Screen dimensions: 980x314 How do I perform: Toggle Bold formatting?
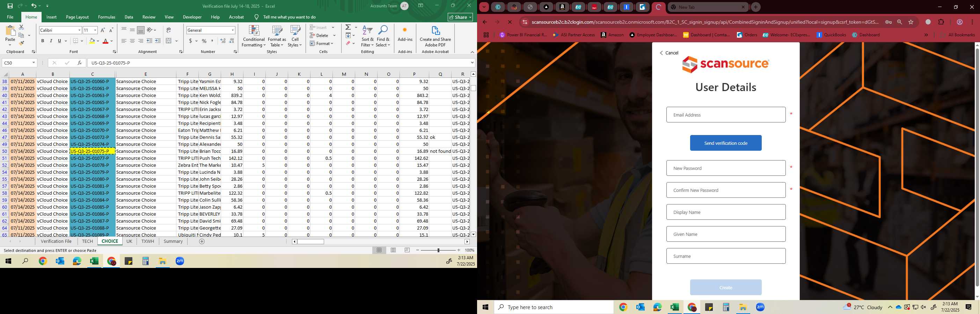coord(43,41)
